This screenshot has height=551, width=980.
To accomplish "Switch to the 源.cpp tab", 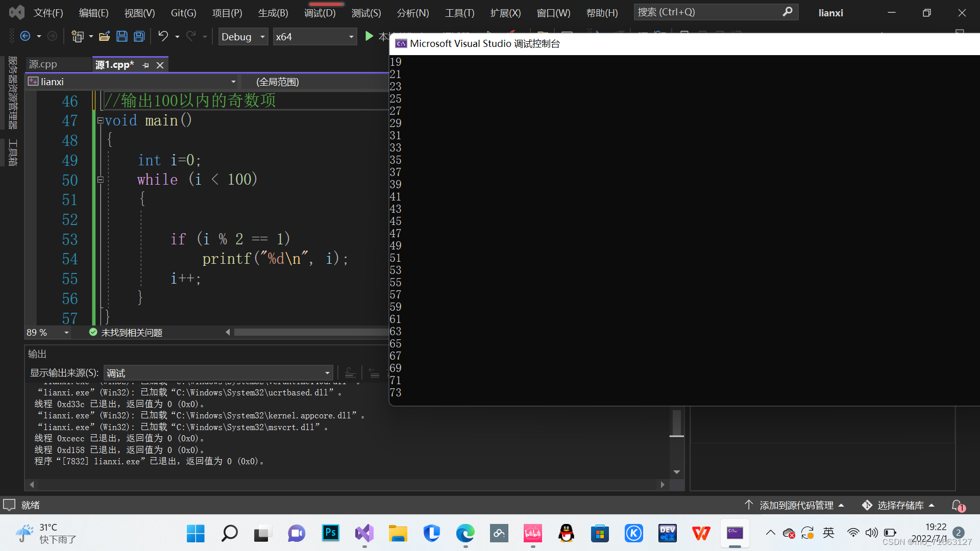I will coord(43,64).
